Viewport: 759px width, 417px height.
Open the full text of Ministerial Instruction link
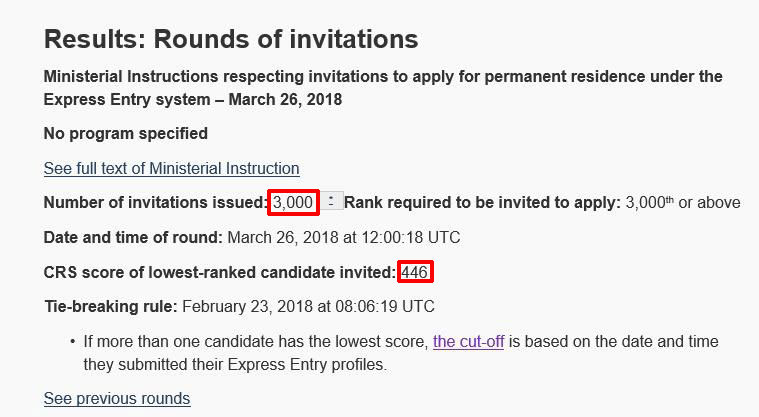171,168
